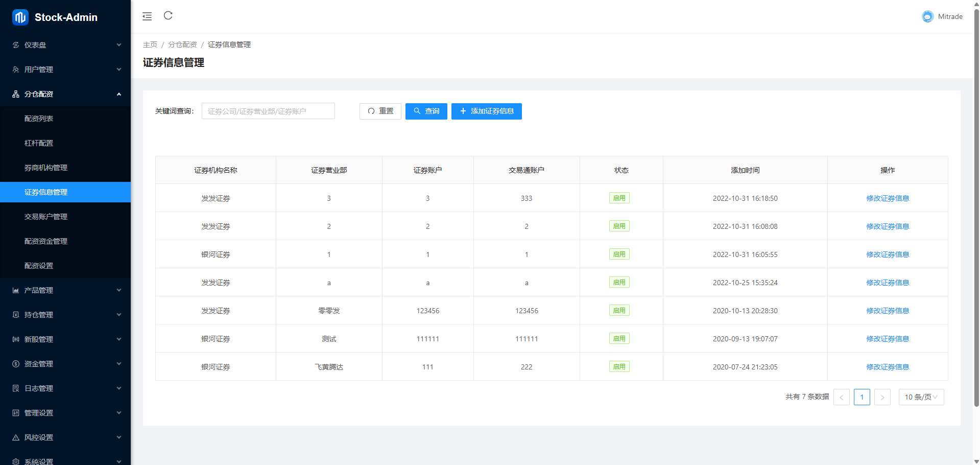Click the page refresh icon
Screen dimensions: 980x465
pyautogui.click(x=168, y=16)
